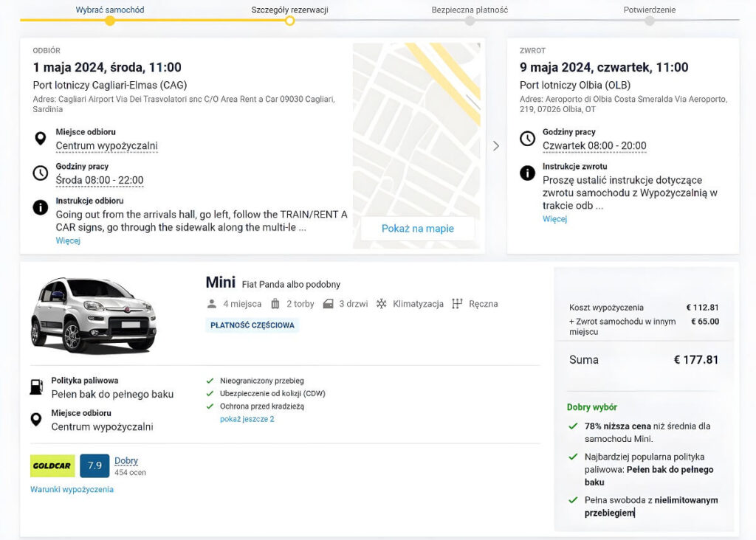Select the Szczegóły rezerwacji step
Viewport: 756px width, 540px height.
point(289,10)
